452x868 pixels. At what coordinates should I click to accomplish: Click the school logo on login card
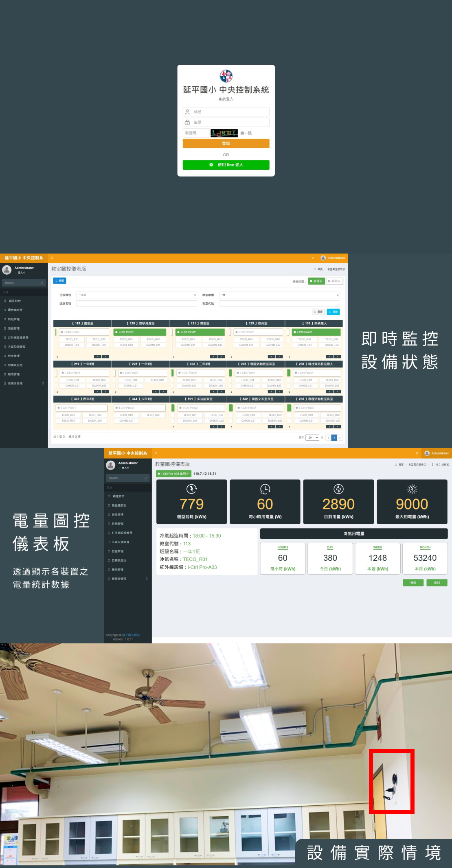(x=226, y=76)
